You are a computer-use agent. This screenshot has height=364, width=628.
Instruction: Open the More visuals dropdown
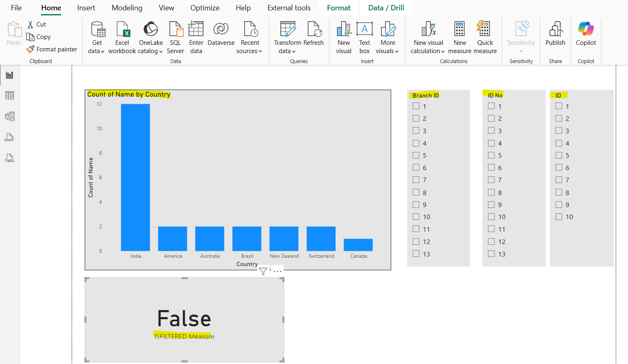[x=388, y=37]
